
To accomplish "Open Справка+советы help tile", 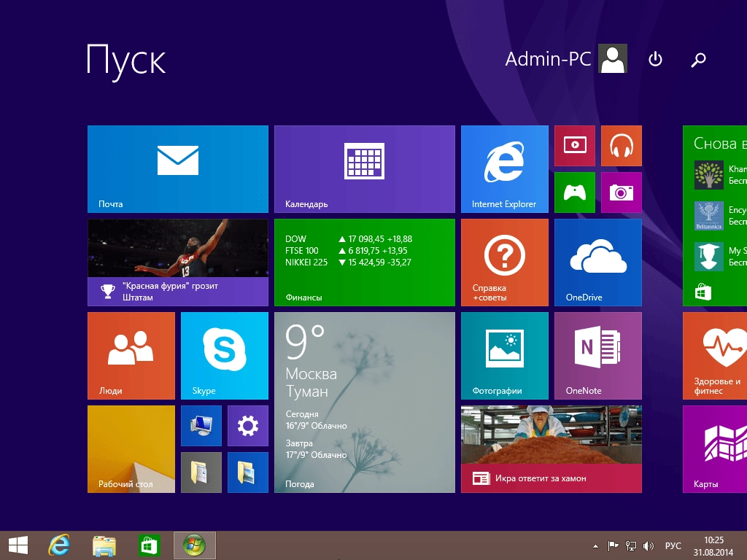I will pos(505,262).
